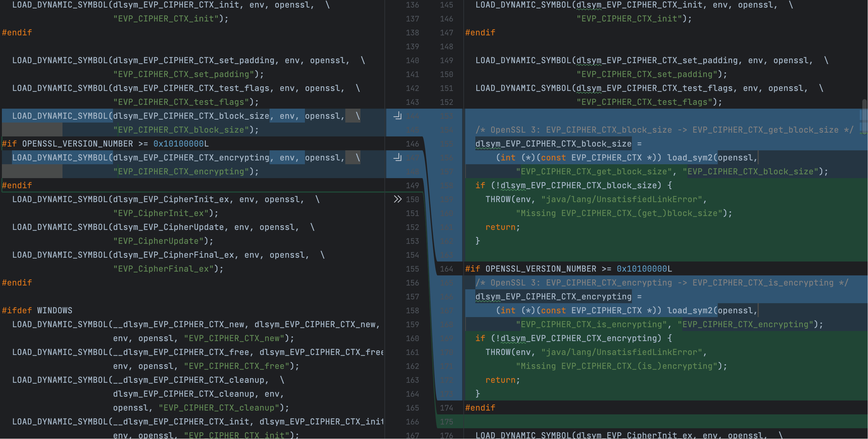Screen dimensions: 868x439
Task: Click the #ifdef WINDOWS line
Action: click(37, 310)
